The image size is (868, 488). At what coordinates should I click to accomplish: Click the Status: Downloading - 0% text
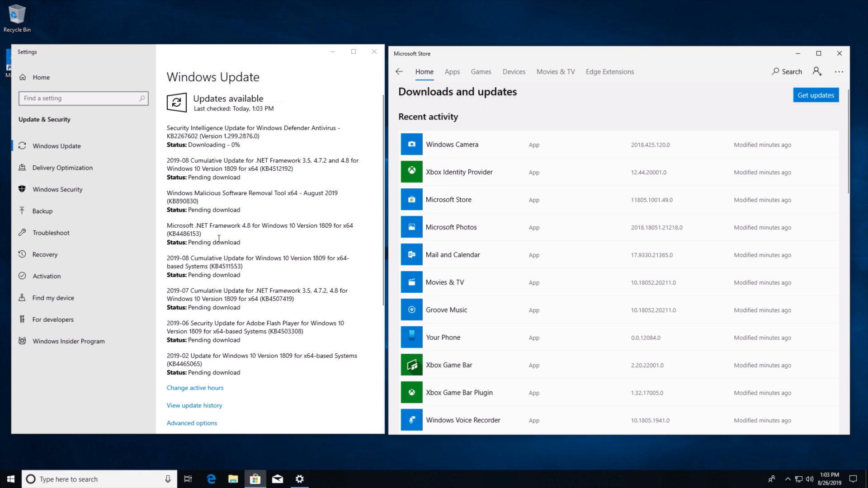coord(203,145)
